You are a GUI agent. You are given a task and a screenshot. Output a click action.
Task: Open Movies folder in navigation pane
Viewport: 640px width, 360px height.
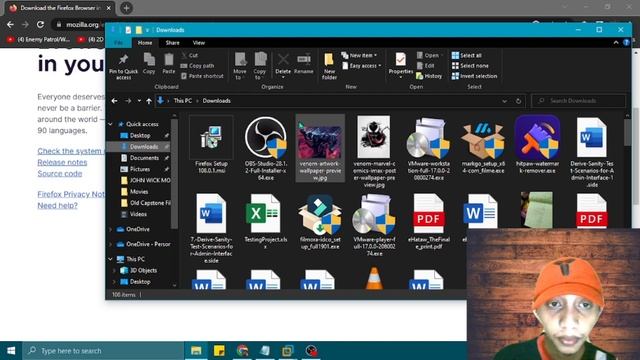tap(140, 191)
